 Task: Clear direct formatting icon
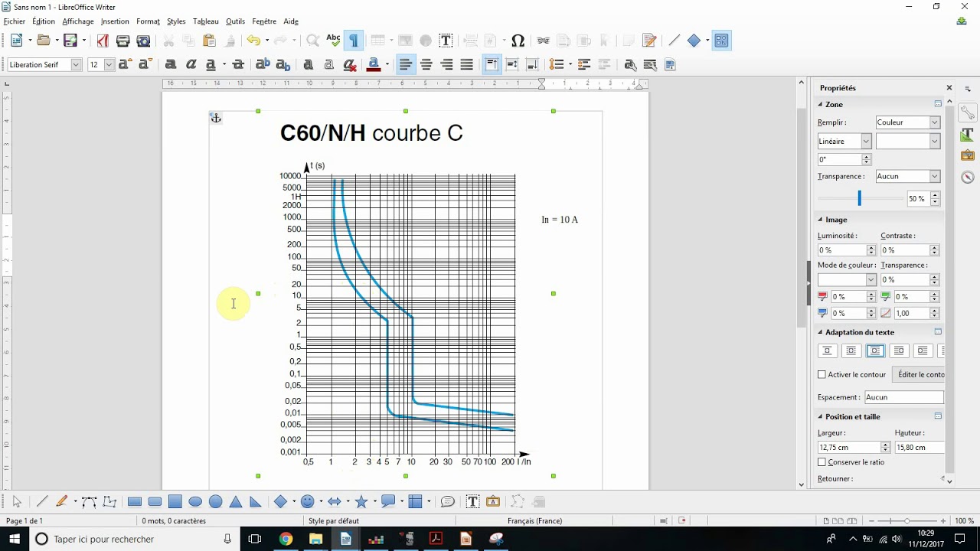click(350, 65)
